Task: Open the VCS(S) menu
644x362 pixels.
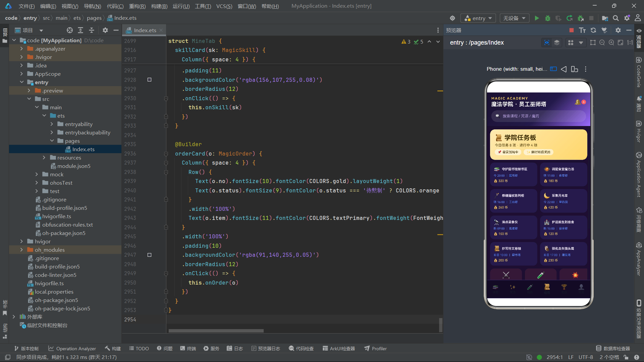Action: tap(224, 6)
